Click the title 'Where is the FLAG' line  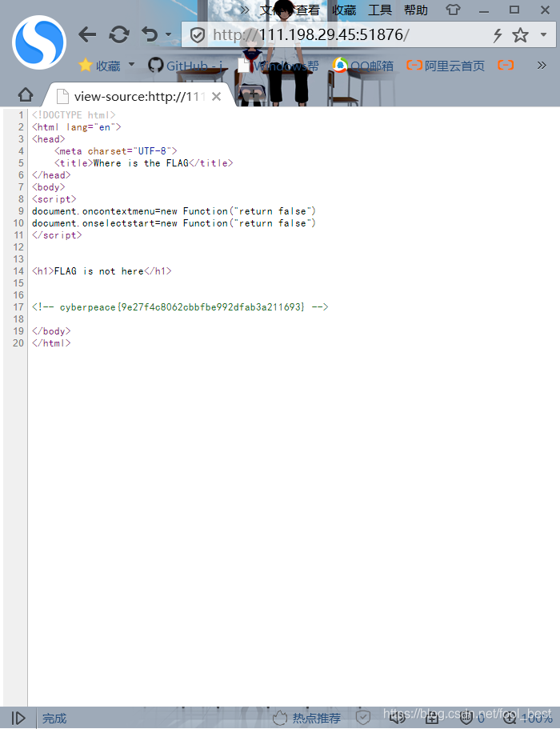tap(144, 163)
